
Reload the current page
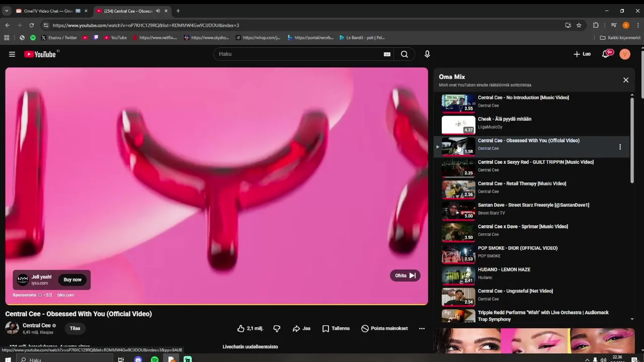coord(32,25)
